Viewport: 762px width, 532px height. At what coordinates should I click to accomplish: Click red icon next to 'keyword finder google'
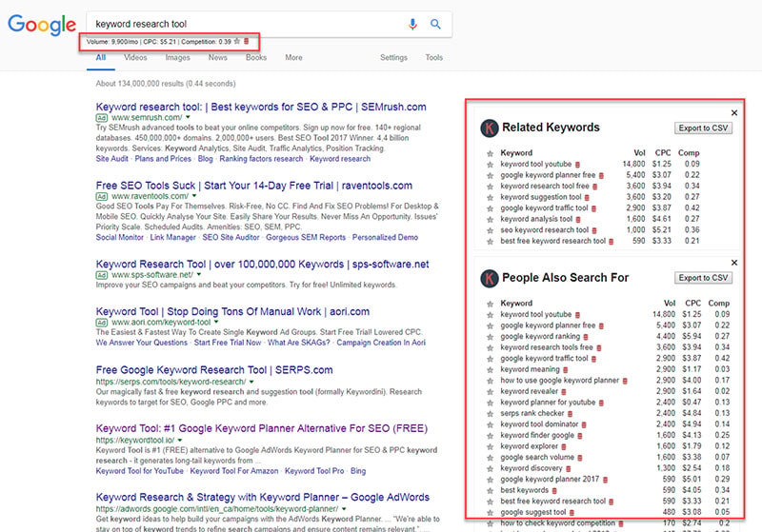pos(580,436)
